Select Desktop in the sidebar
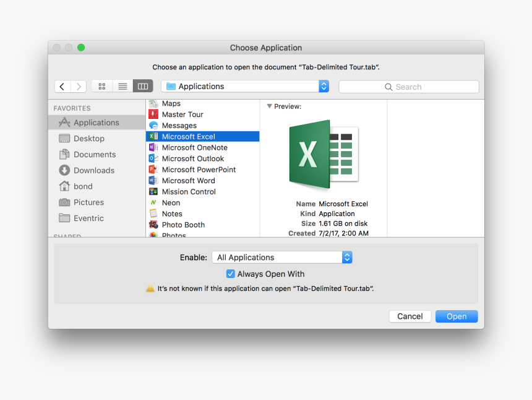 pos(97,138)
